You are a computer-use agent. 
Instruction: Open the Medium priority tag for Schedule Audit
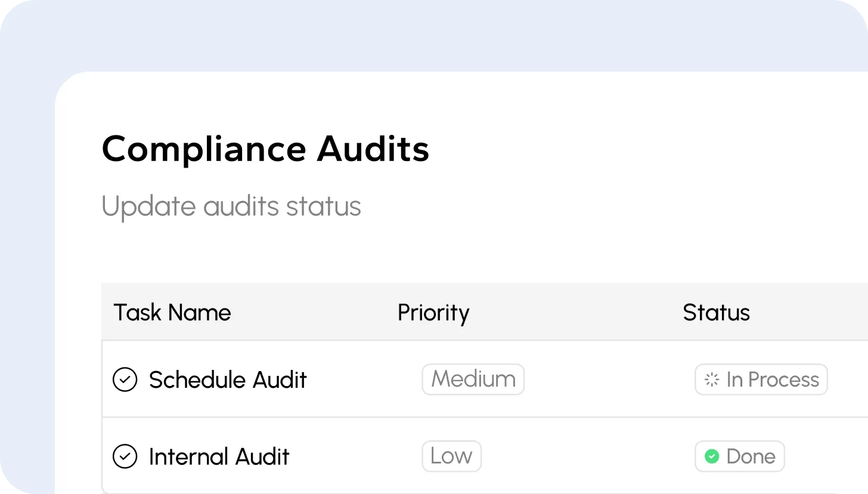pos(473,379)
